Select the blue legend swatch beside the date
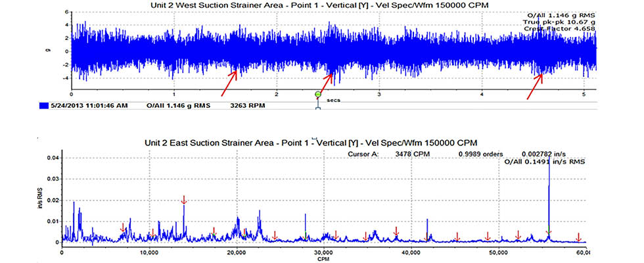 coord(44,105)
